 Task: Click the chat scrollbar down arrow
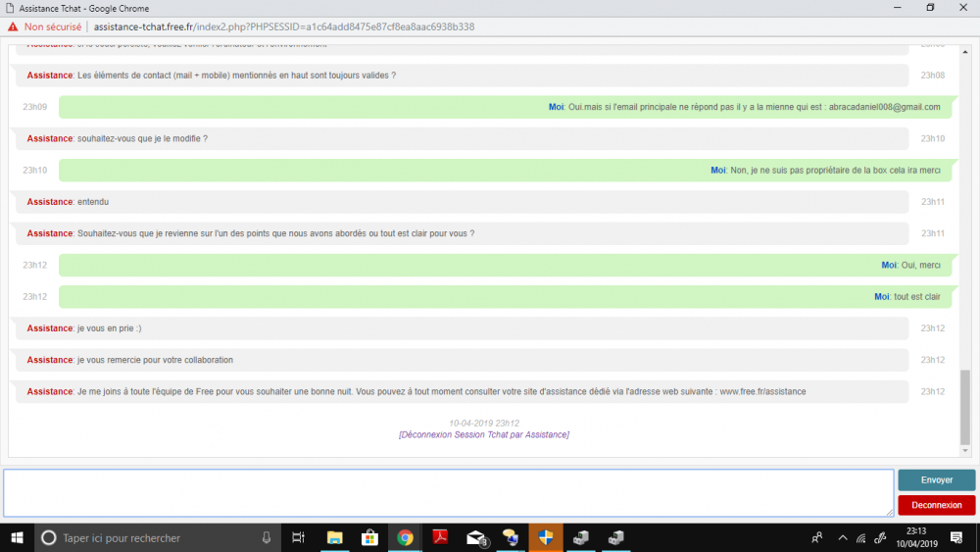click(x=965, y=451)
